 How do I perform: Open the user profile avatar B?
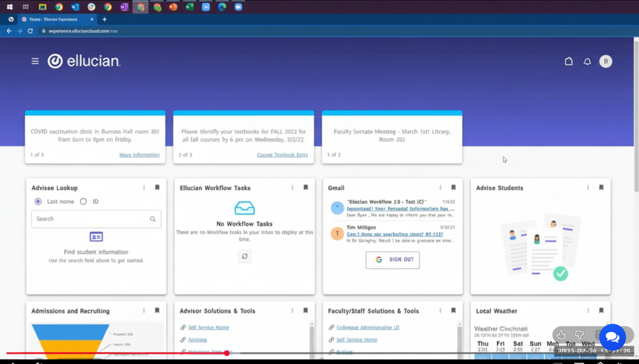[606, 61]
